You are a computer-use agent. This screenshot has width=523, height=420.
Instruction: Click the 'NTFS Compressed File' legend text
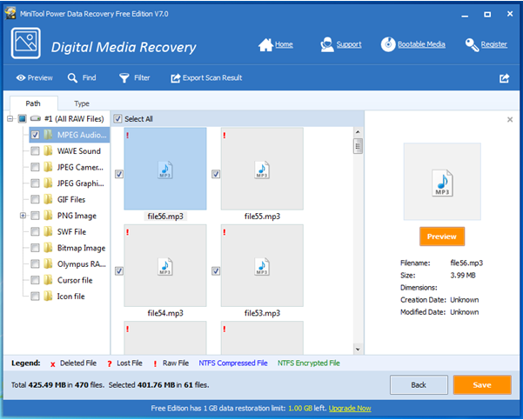[233, 363]
